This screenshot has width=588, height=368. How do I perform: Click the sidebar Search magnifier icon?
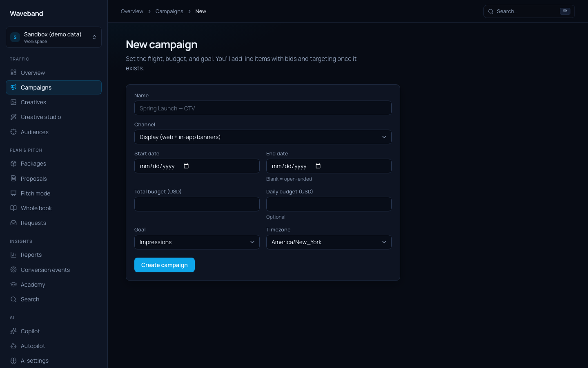[x=13, y=299]
